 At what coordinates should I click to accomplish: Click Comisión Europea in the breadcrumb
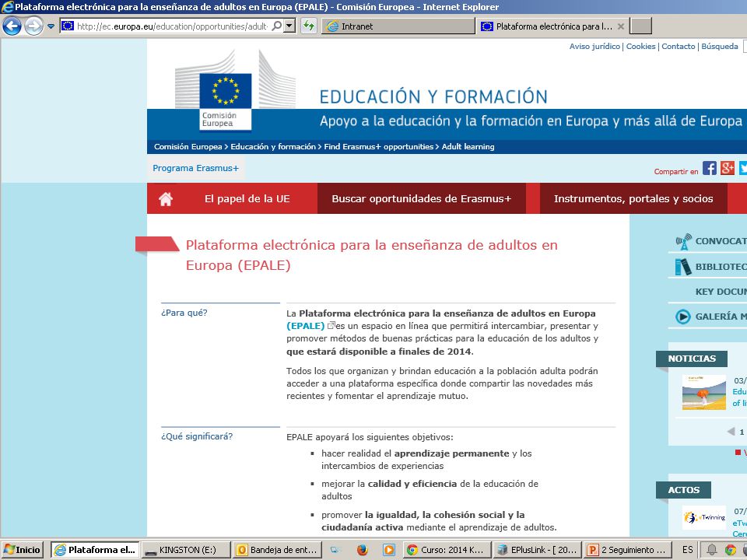click(188, 147)
